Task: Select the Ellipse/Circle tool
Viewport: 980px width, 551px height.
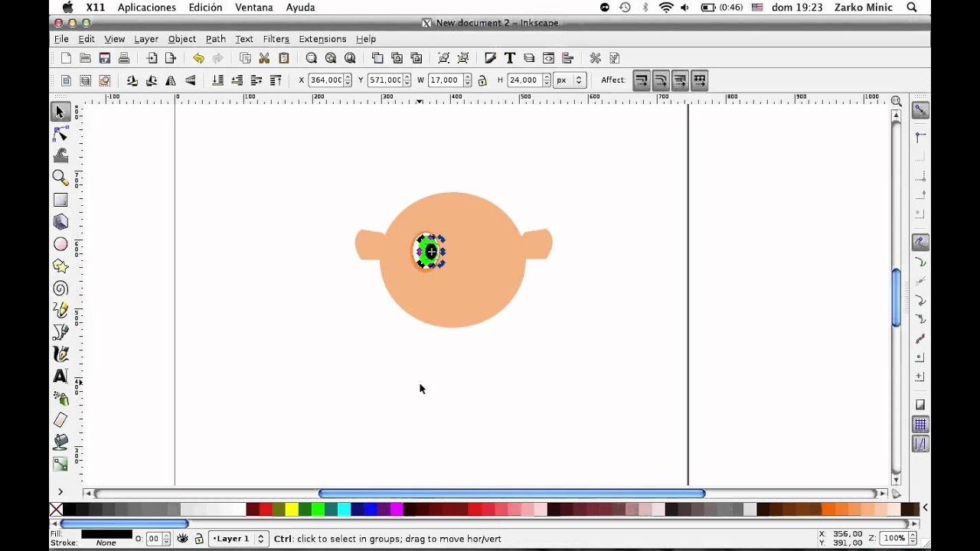Action: click(60, 244)
